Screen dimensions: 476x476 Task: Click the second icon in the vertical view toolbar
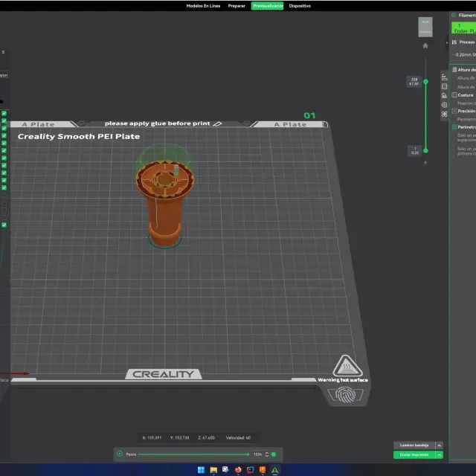coord(445,86)
